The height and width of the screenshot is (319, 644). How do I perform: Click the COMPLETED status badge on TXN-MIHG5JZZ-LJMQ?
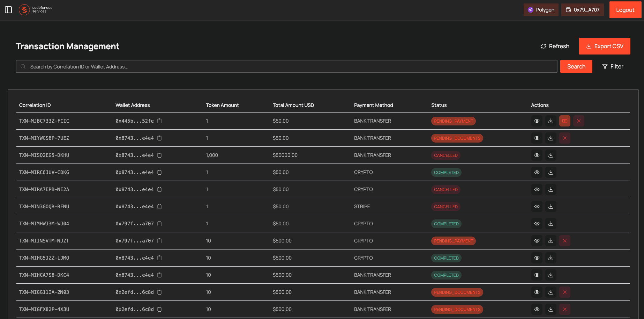446,258
